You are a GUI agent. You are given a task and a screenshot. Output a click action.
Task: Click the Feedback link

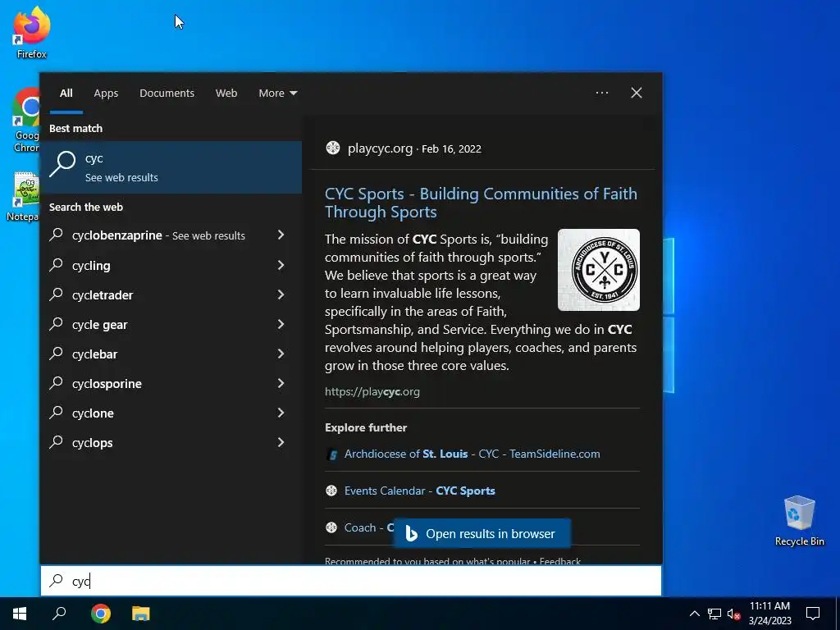pyautogui.click(x=559, y=561)
